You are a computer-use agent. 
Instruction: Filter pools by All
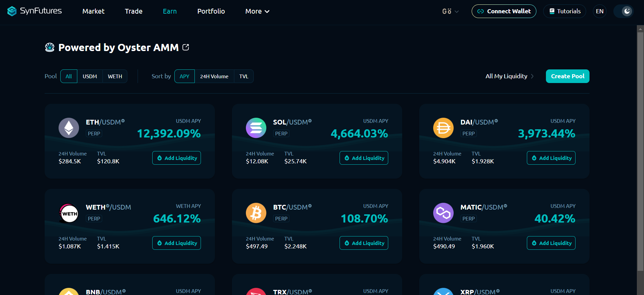pos(69,76)
